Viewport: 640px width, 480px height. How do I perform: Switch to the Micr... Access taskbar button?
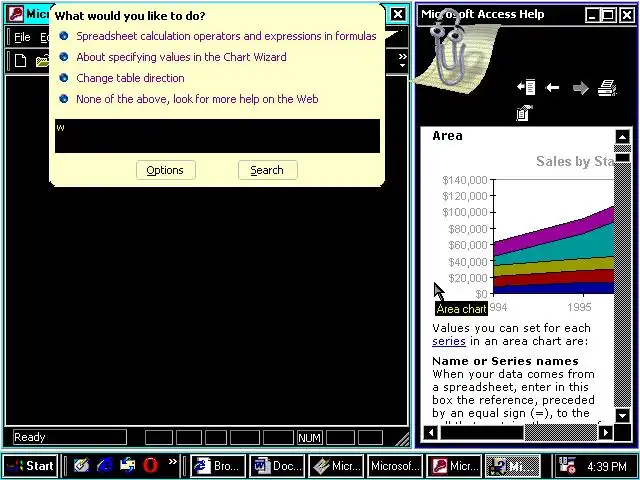coord(453,466)
